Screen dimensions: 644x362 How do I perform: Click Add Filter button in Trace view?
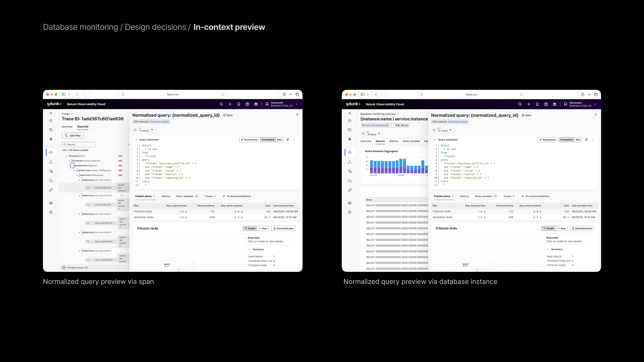pos(72,136)
